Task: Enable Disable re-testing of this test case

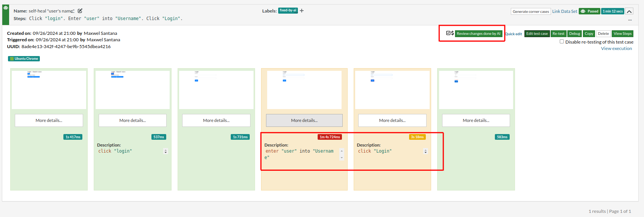Action: click(562, 42)
